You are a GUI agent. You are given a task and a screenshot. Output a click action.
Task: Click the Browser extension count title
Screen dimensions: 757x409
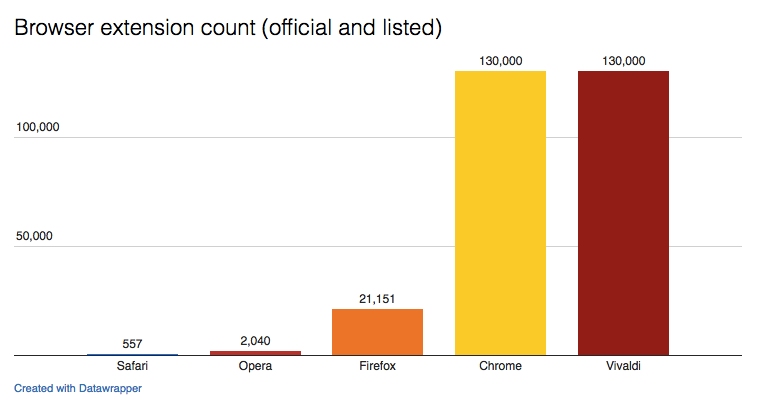(228, 28)
